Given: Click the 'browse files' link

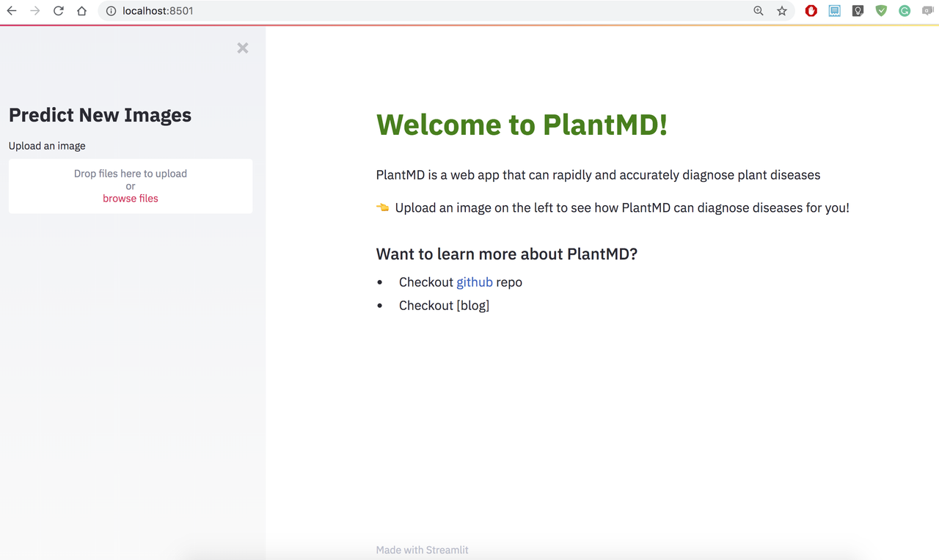Looking at the screenshot, I should pos(131,199).
